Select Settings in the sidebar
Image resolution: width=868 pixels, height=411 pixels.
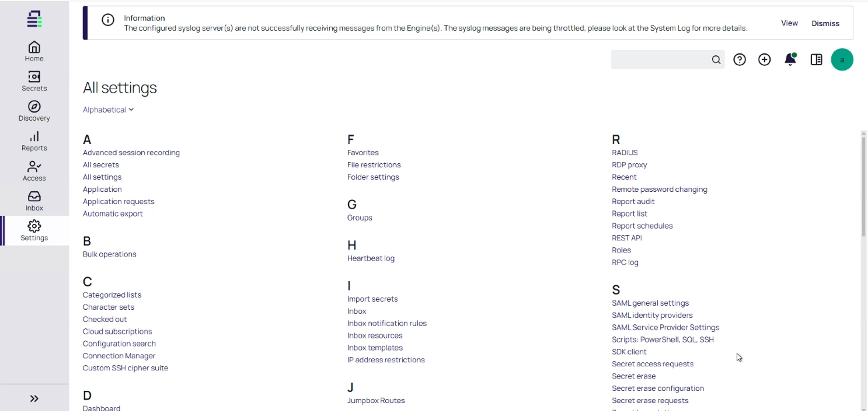click(x=34, y=230)
